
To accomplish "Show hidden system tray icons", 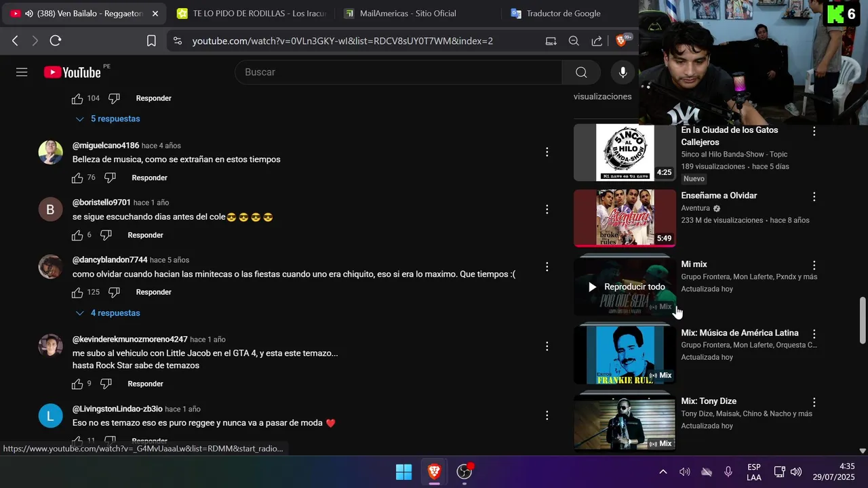I will point(663,472).
